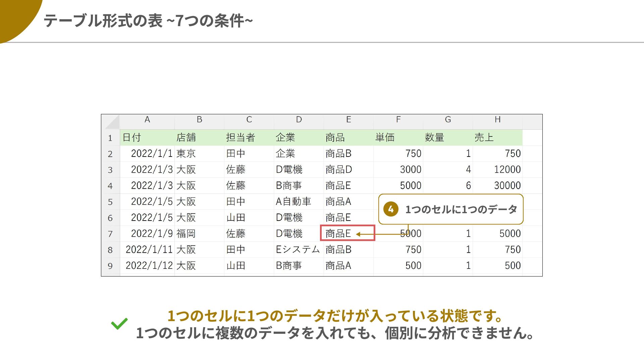Select the quantity cell 6
This screenshot has width=644, height=362.
click(x=448, y=186)
